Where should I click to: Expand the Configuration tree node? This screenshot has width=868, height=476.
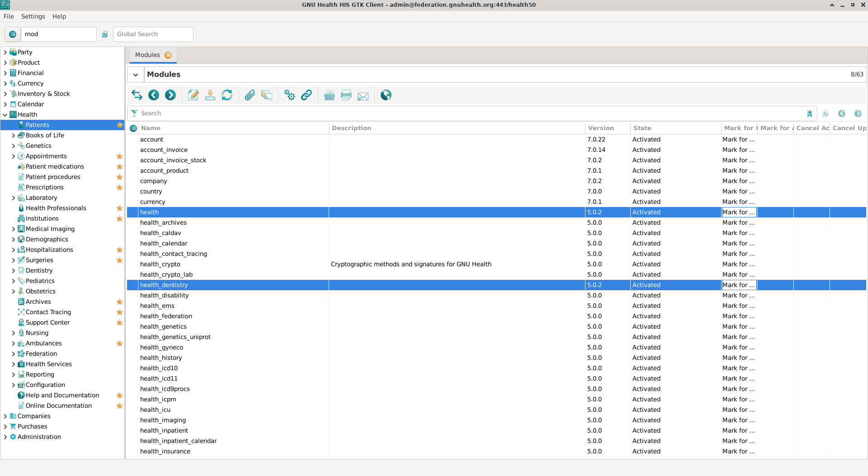tap(14, 385)
